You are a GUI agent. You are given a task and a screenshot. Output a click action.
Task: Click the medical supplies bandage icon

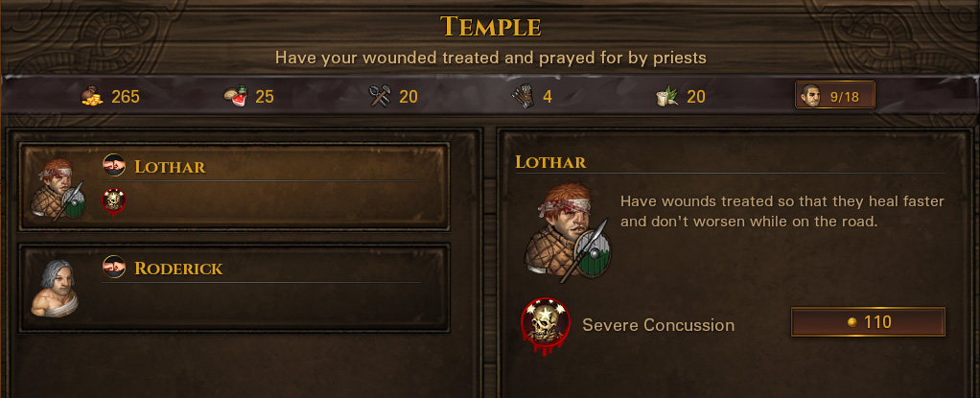(x=666, y=96)
